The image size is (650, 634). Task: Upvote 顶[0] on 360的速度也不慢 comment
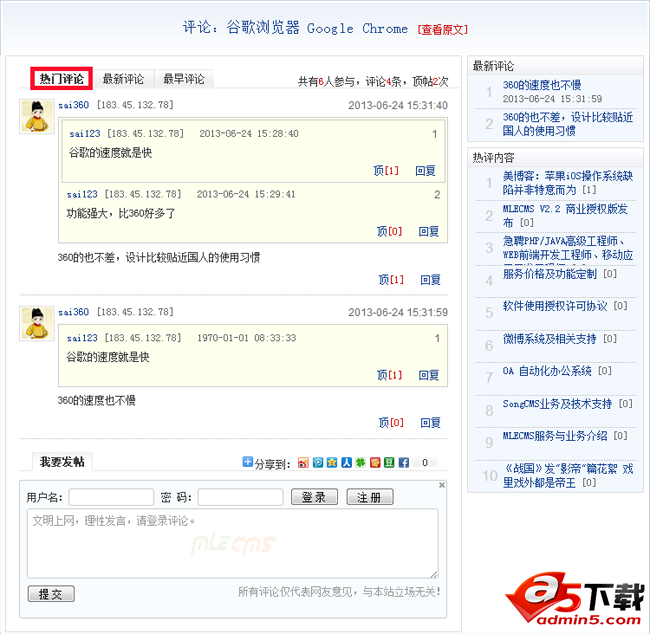pyautogui.click(x=391, y=423)
